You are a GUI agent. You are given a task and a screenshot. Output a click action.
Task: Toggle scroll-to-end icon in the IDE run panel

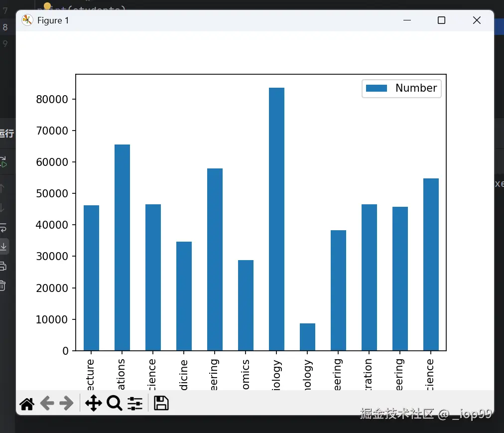(3, 247)
